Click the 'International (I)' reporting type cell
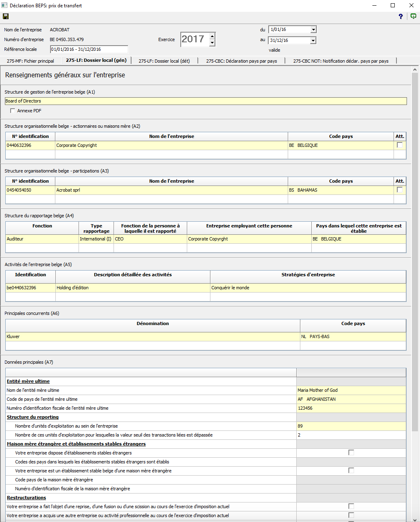This screenshot has height=522, width=420. point(96,239)
